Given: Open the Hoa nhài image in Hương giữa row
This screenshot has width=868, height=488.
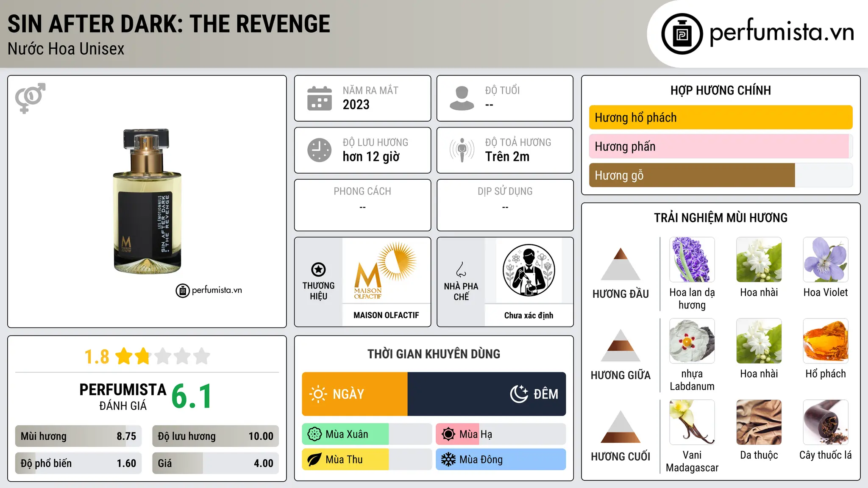Looking at the screenshot, I should click(x=759, y=341).
